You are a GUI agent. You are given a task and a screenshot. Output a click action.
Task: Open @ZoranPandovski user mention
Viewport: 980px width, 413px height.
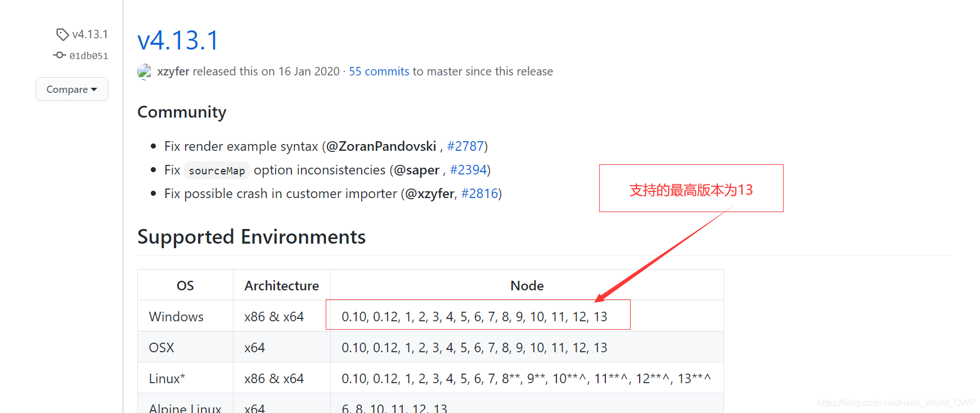381,146
